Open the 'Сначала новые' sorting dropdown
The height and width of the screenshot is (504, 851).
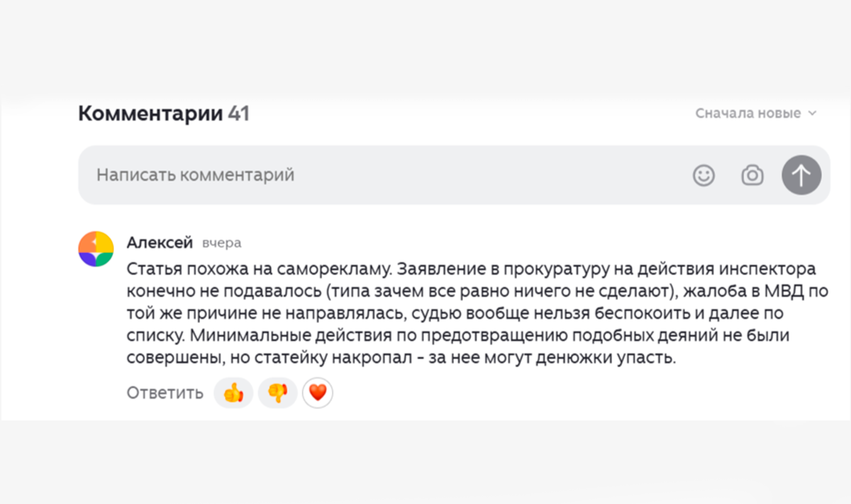pos(754,113)
